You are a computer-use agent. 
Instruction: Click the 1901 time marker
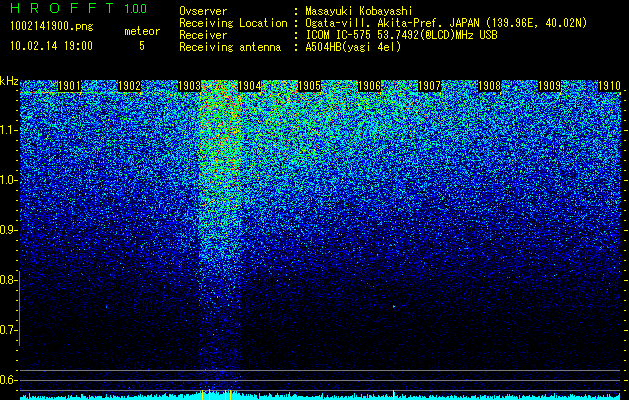[69, 86]
